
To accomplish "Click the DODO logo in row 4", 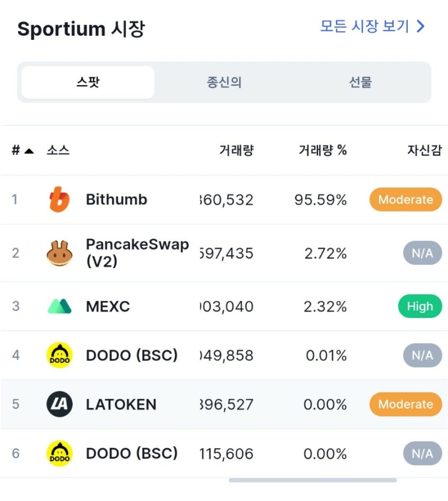I will [x=59, y=355].
